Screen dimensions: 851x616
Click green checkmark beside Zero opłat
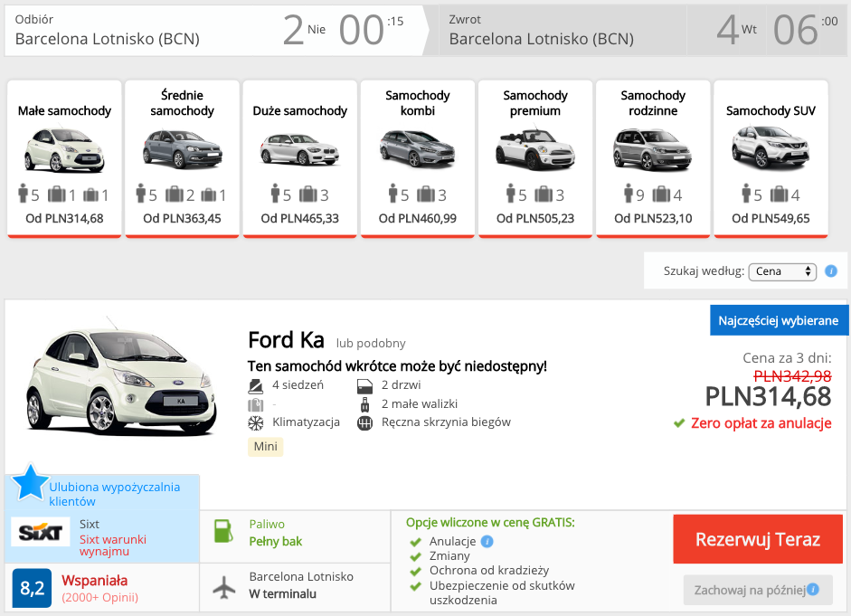click(679, 423)
